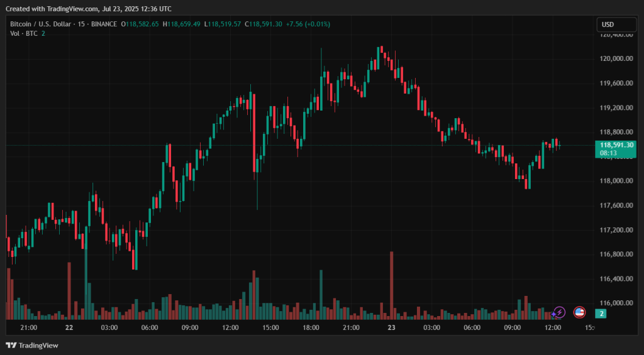Click the tallest red volume bar near 23
This screenshot has width=644, height=355.
point(391,283)
